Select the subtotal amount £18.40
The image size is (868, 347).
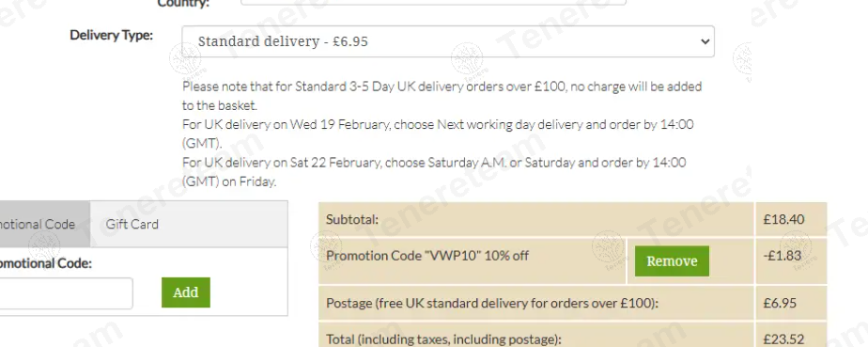[x=783, y=219]
